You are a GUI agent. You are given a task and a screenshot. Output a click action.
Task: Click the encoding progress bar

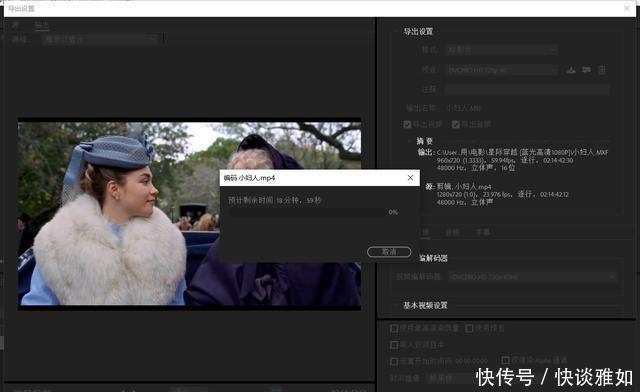pos(307,212)
